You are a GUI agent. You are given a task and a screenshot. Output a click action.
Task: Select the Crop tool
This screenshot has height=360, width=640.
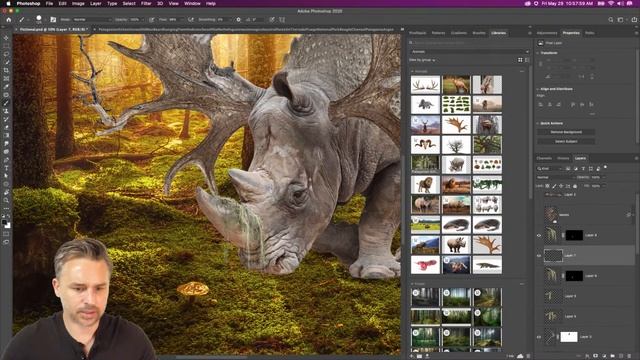point(6,70)
